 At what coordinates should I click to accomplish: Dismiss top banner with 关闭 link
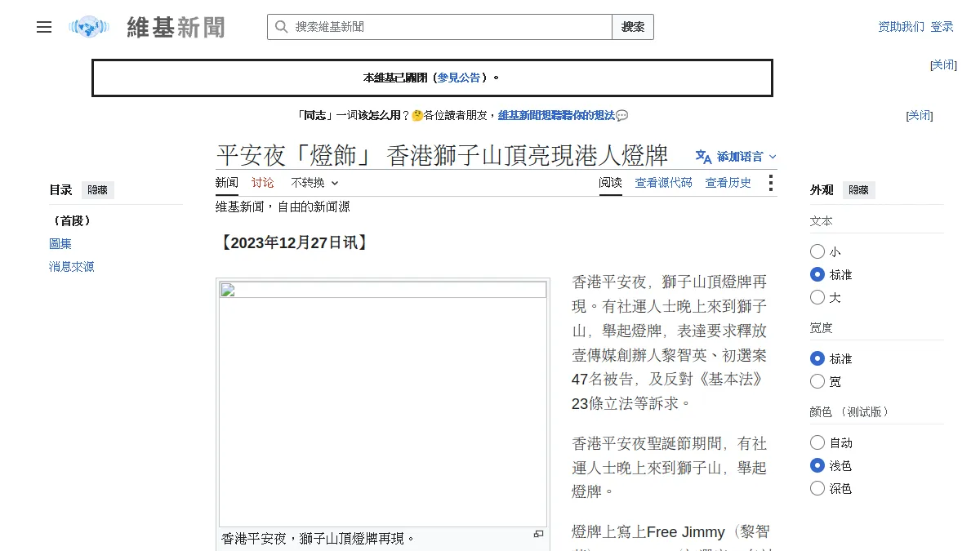tap(943, 65)
